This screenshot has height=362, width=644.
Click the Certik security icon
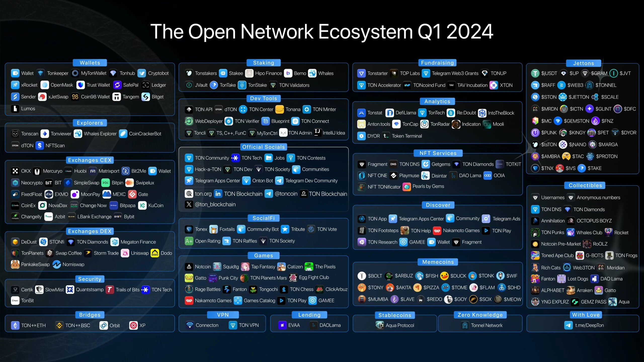pos(16,290)
